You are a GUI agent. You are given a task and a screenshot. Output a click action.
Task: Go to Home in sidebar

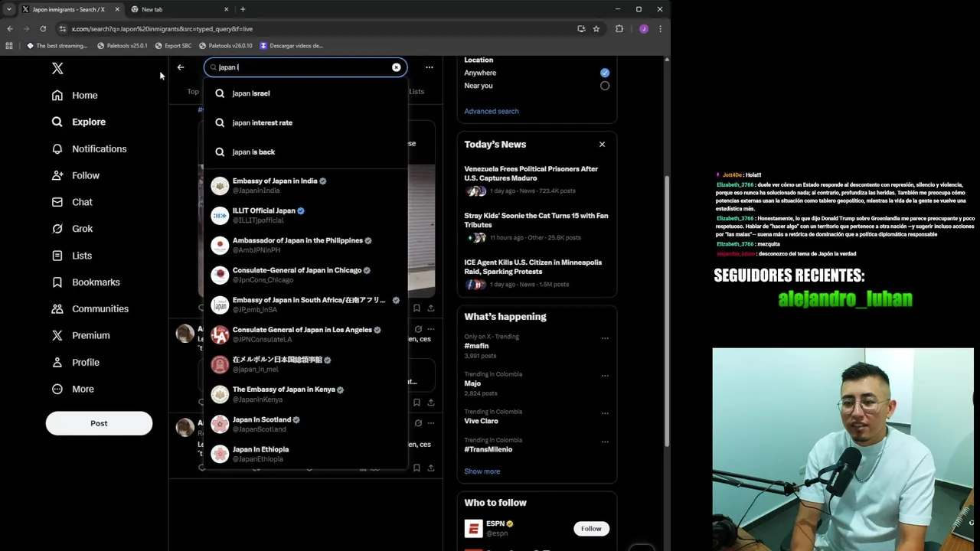click(x=75, y=95)
